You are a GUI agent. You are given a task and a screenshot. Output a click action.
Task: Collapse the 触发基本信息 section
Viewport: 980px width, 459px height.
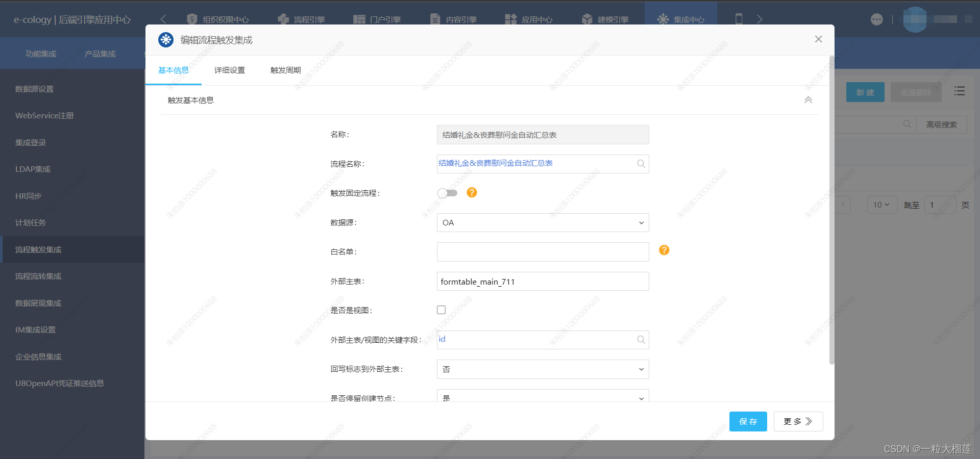pyautogui.click(x=808, y=100)
